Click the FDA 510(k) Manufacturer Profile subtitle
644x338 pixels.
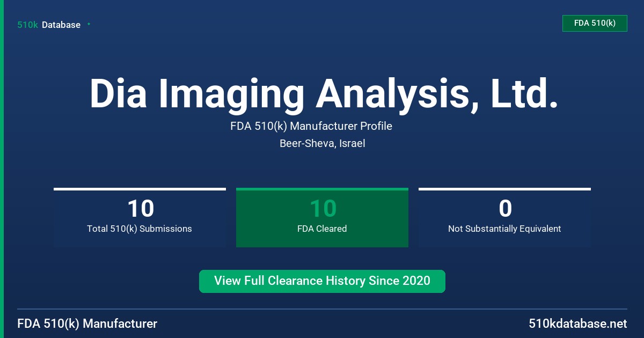click(x=311, y=127)
